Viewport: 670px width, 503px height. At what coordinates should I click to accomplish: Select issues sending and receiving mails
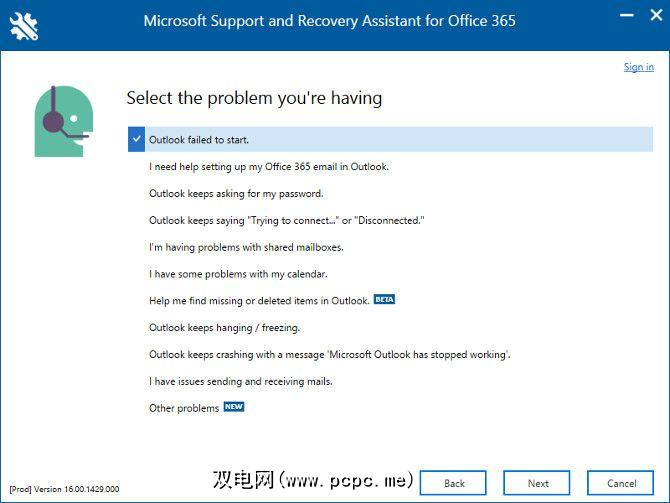(x=241, y=381)
